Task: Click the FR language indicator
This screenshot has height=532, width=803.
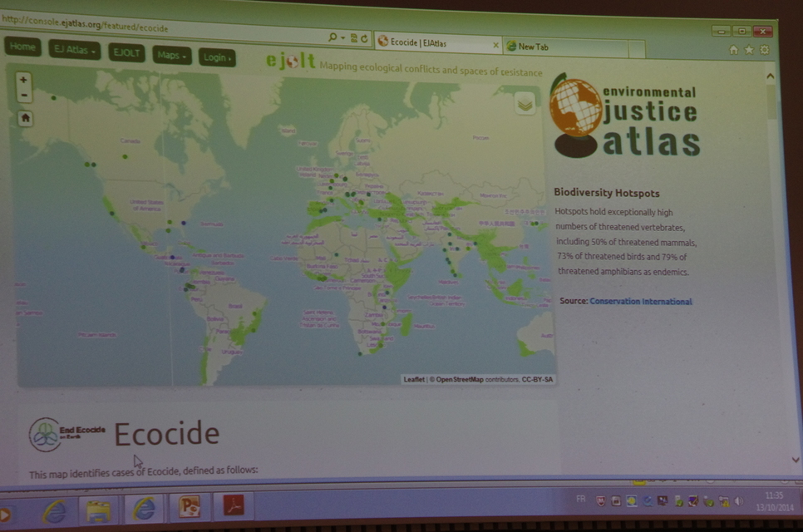Action: tap(581, 499)
